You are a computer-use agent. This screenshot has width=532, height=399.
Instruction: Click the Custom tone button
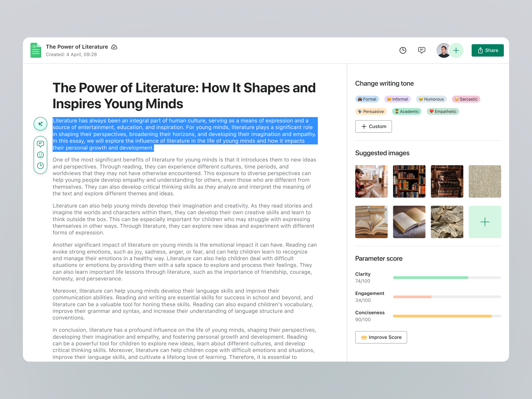click(x=373, y=126)
